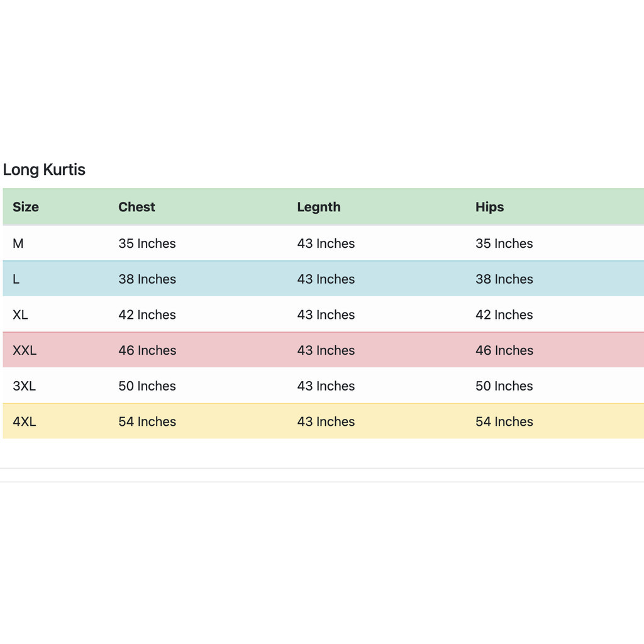Select the Size column header
This screenshot has height=644, width=644.
click(x=25, y=207)
